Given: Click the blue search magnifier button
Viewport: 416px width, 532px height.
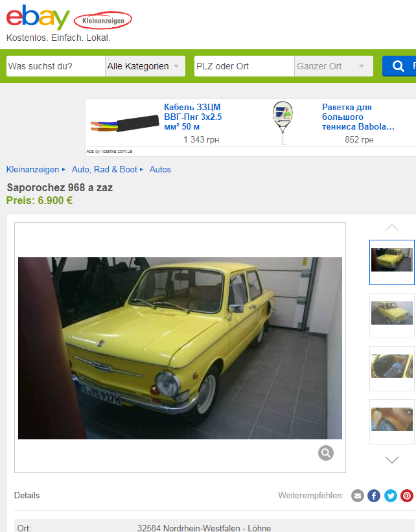Looking at the screenshot, I should pyautogui.click(x=399, y=66).
